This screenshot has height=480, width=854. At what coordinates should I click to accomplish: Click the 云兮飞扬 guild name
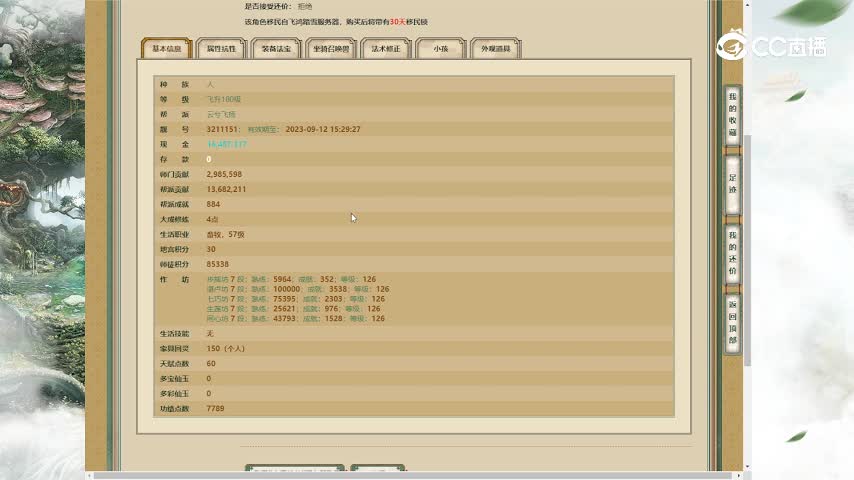click(x=221, y=114)
